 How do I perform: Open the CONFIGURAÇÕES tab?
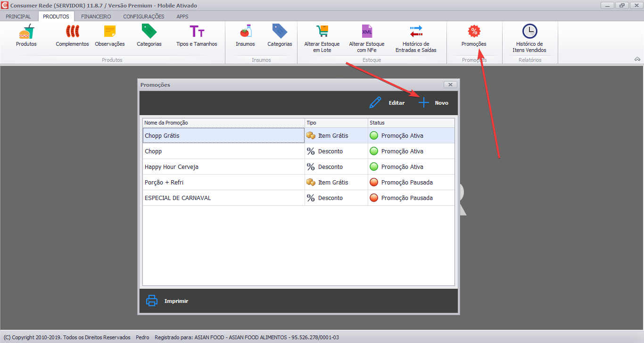144,17
